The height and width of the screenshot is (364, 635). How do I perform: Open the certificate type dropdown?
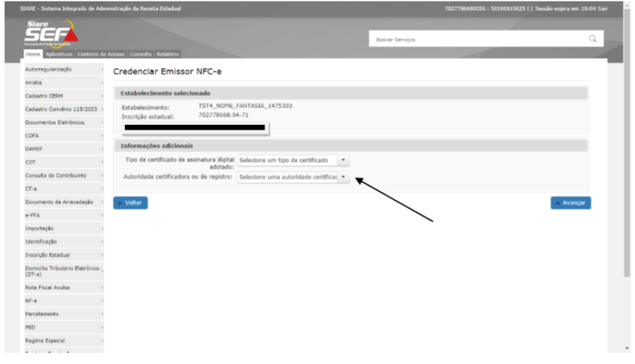pyautogui.click(x=293, y=161)
